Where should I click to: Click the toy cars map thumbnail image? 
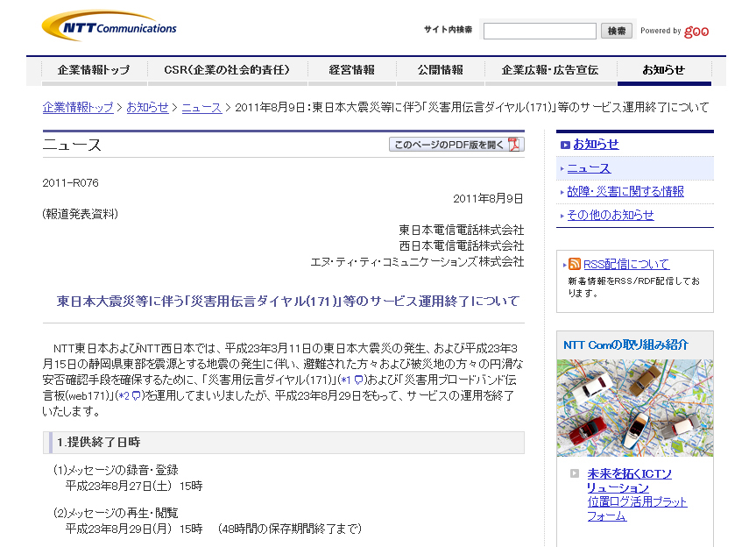635,408
